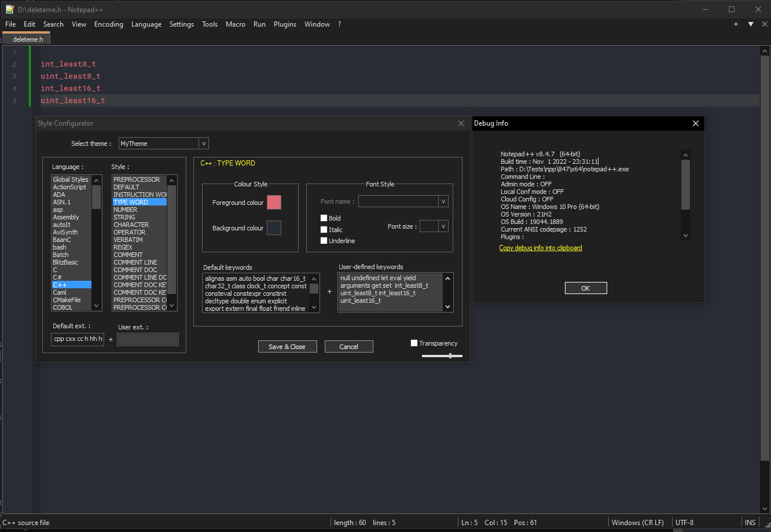771x532 pixels.
Task: Click the Save & Close button
Action: click(x=287, y=347)
